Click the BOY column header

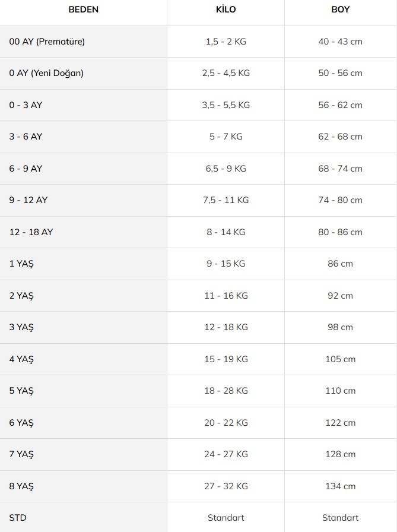click(341, 9)
